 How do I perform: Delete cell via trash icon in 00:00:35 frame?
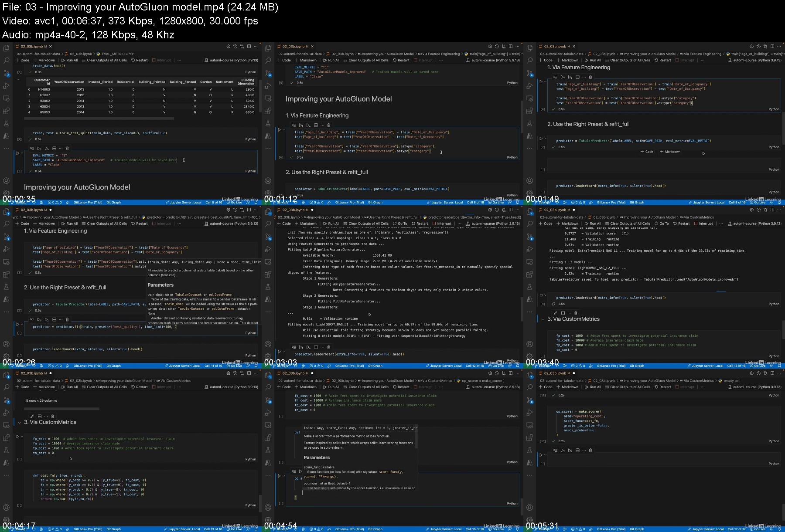pos(67,149)
